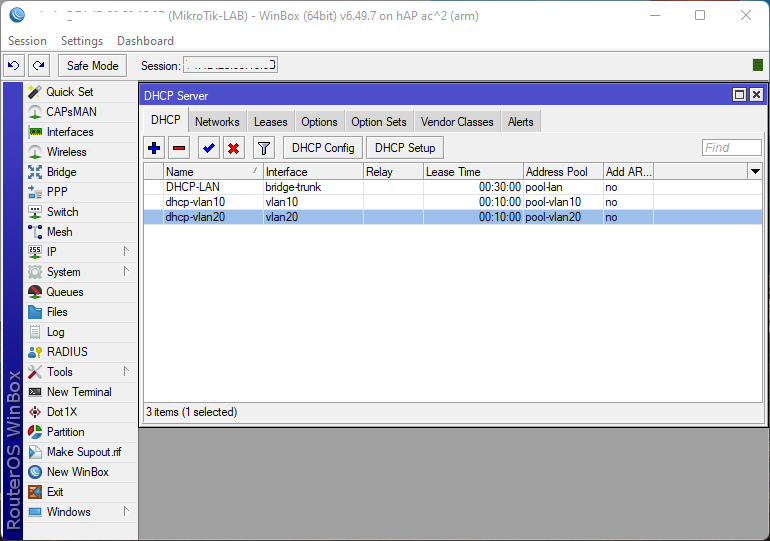Select Make Supout.rif

(81, 452)
